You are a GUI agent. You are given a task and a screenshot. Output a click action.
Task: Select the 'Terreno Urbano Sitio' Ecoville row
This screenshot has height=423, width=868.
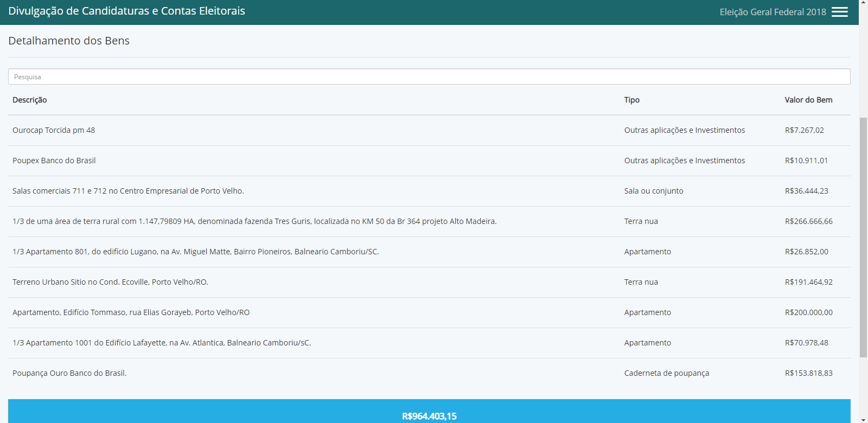110,282
